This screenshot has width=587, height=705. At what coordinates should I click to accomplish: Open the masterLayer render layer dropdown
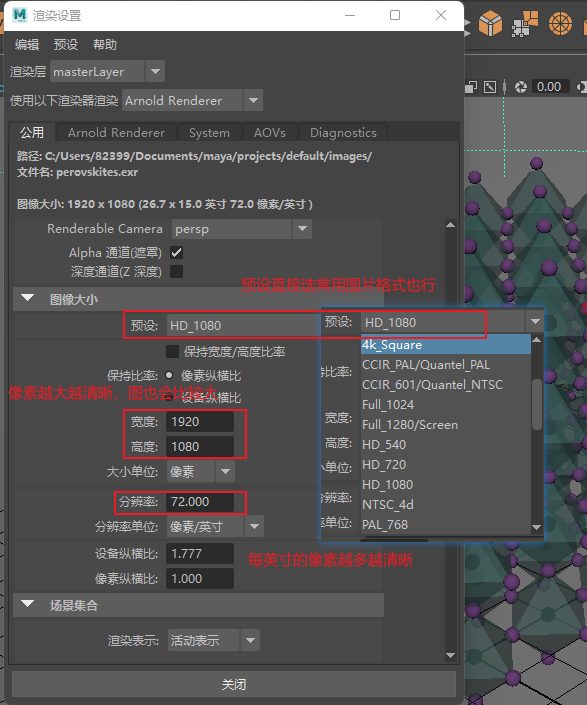tap(107, 71)
